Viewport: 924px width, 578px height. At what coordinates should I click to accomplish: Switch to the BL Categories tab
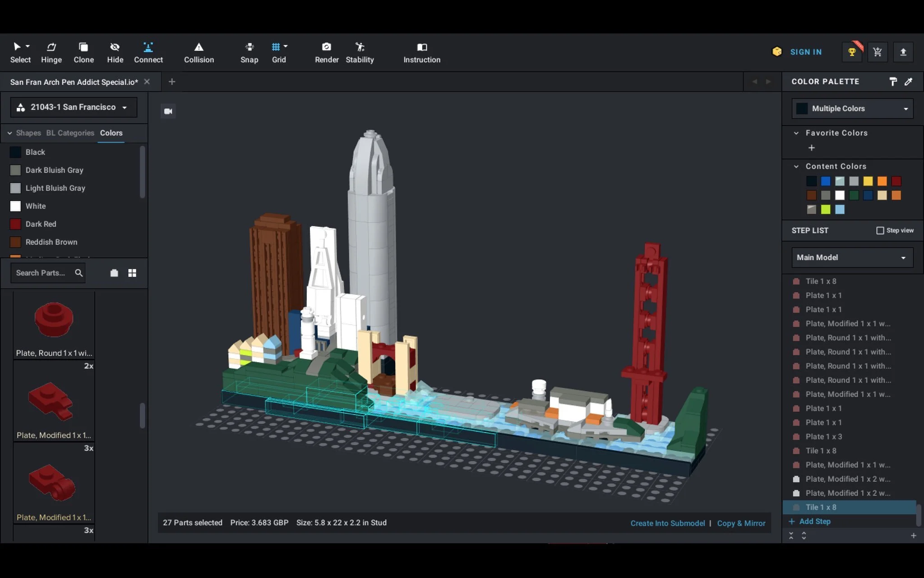pos(70,133)
